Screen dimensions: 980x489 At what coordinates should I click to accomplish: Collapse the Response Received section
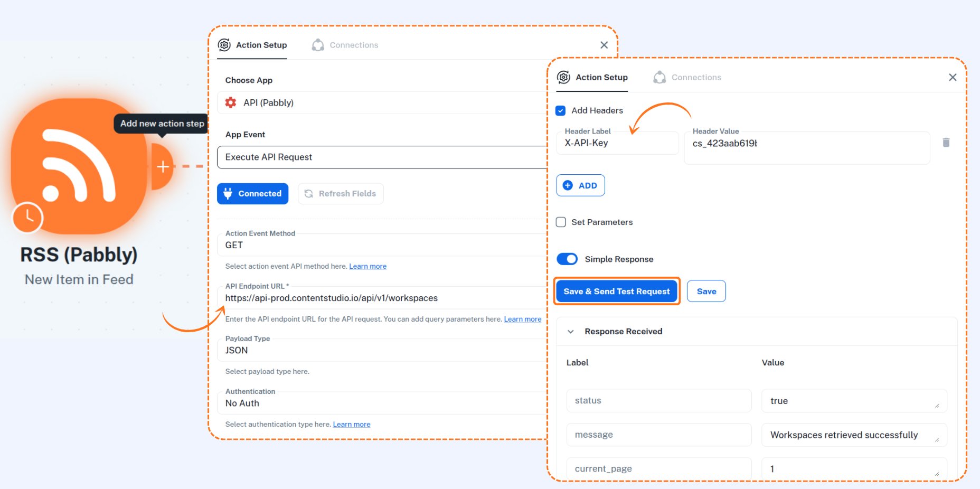pos(570,331)
